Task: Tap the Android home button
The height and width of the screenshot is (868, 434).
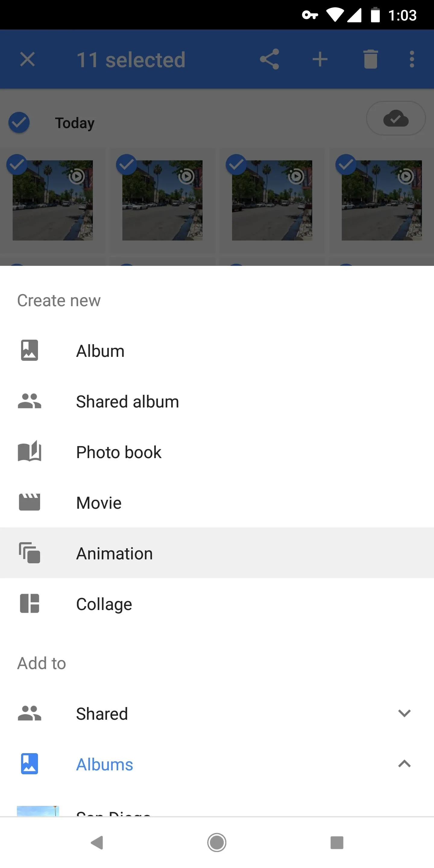Action: [x=217, y=843]
